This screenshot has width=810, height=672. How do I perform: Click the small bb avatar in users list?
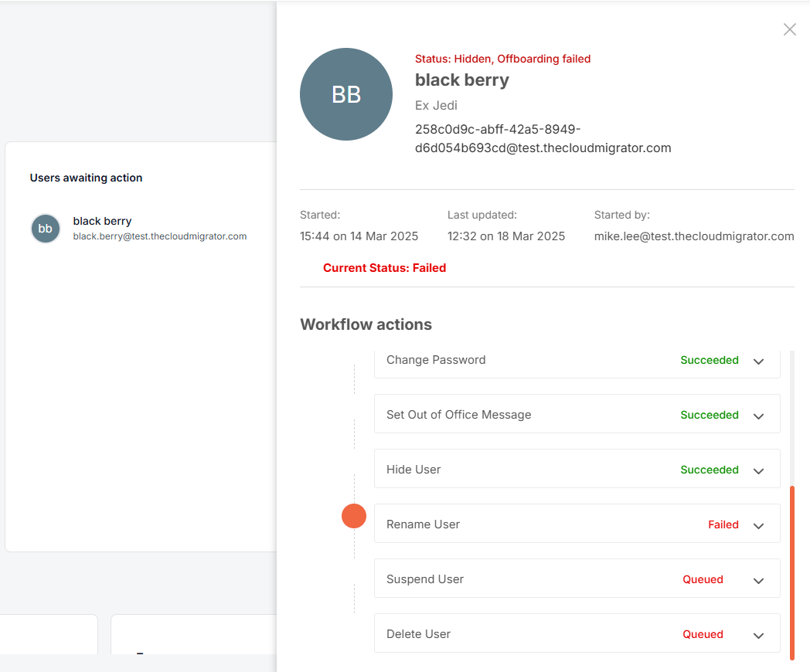click(46, 229)
